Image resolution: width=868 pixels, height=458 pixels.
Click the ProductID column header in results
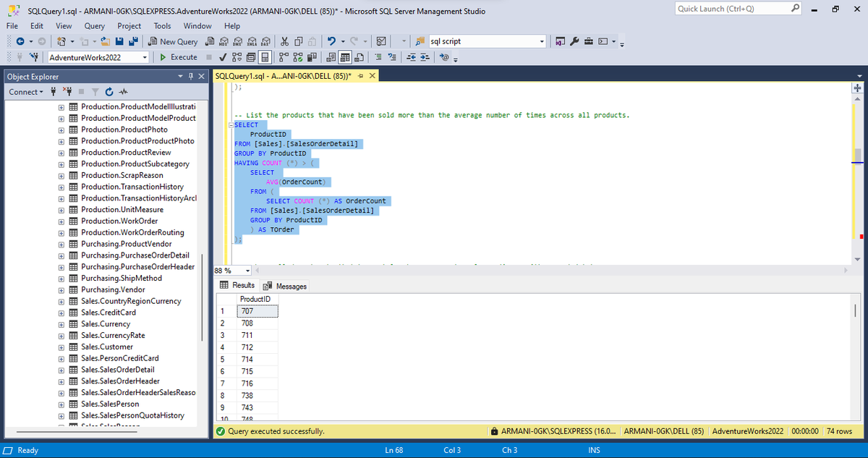[x=257, y=300]
